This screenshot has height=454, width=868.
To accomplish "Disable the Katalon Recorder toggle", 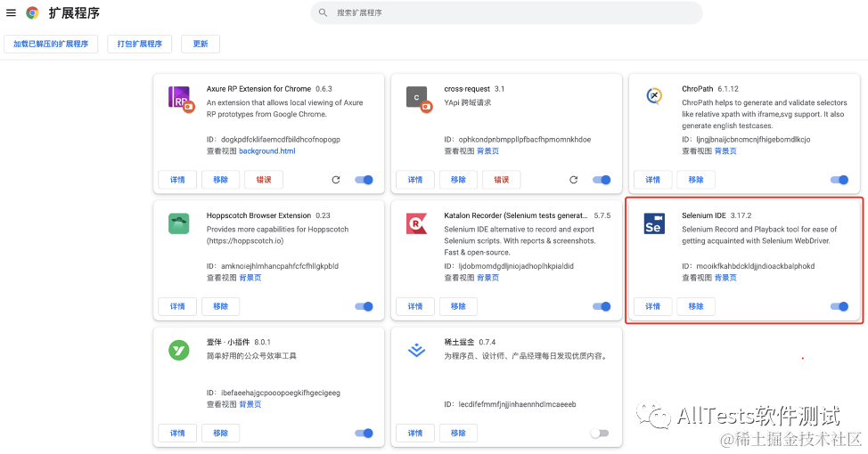I will point(602,306).
